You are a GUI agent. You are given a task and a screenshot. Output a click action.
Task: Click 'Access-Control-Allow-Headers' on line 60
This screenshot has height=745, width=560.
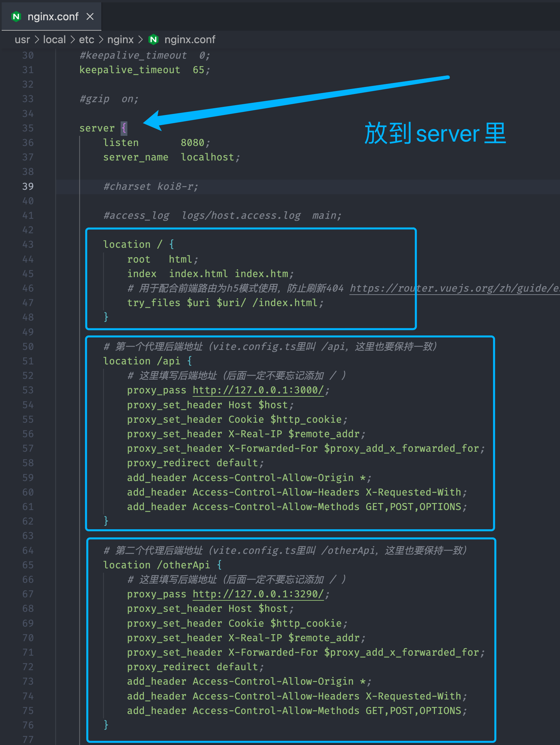coord(276,492)
